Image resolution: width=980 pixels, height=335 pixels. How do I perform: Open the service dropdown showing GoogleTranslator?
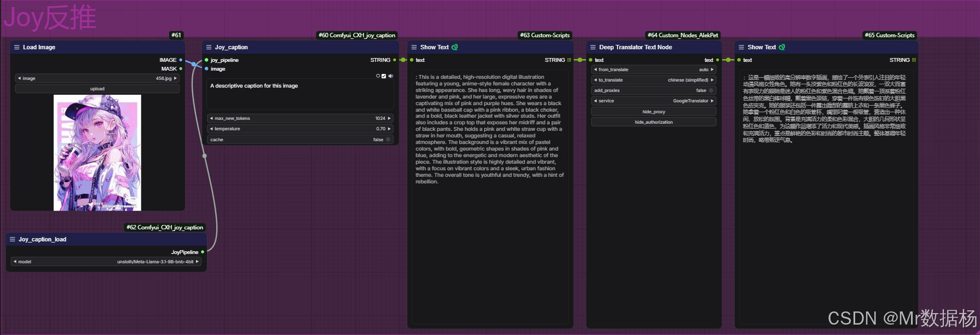654,101
